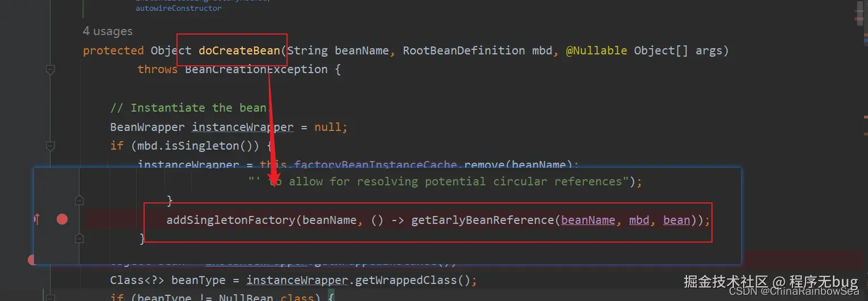
Task: Toggle breakpoint on addSingletonFactory line
Action: (x=62, y=219)
